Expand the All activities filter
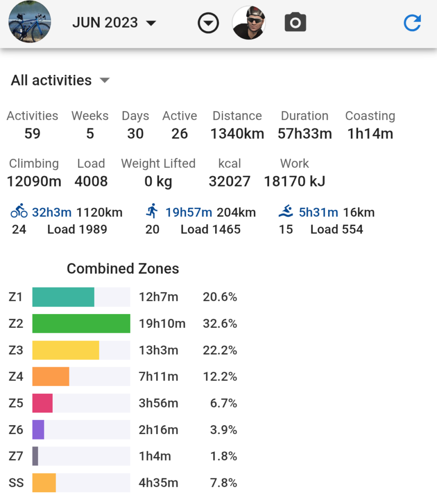This screenshot has width=437, height=504. point(60,80)
